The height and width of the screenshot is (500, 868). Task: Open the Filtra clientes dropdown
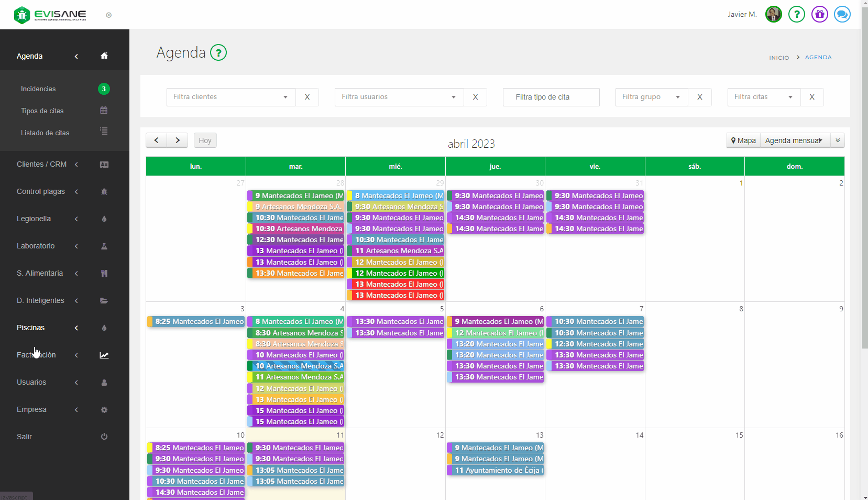231,97
